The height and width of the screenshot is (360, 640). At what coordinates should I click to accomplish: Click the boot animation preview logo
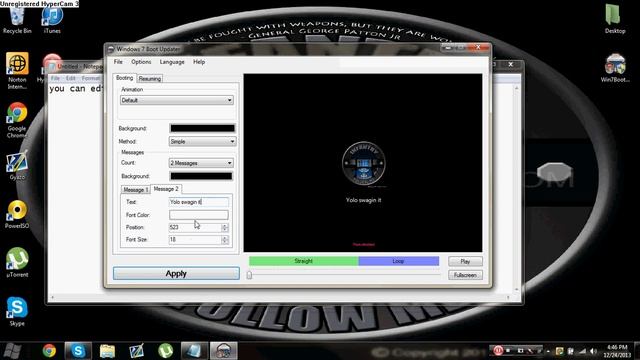(363, 164)
